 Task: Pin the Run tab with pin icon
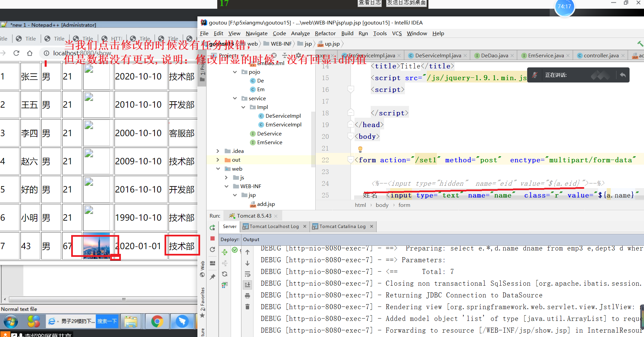tap(212, 277)
